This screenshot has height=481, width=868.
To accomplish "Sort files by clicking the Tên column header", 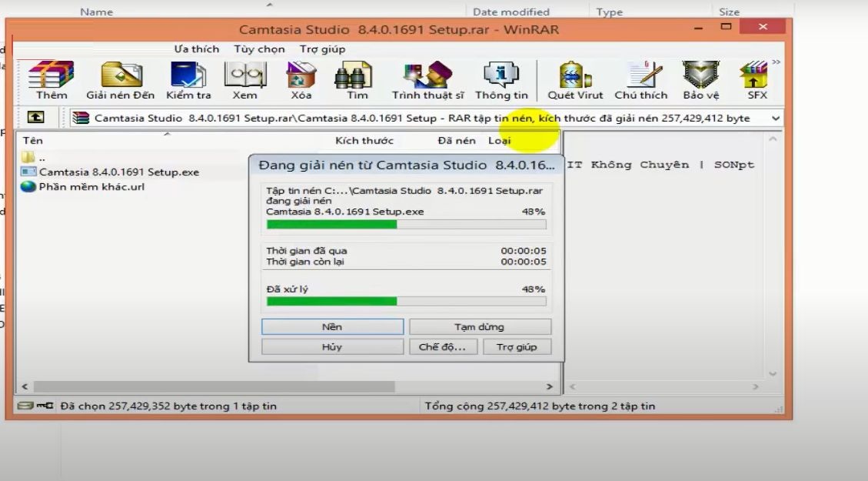I will pos(32,140).
